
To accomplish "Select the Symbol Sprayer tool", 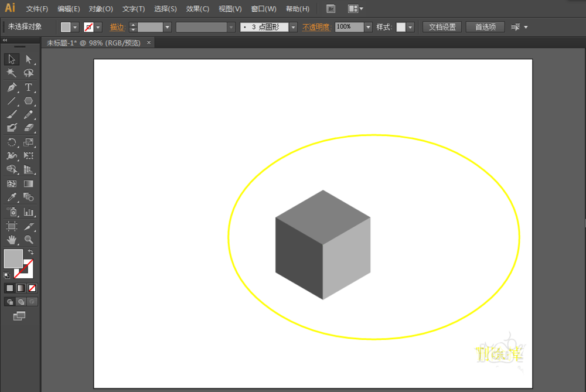I will [12, 212].
